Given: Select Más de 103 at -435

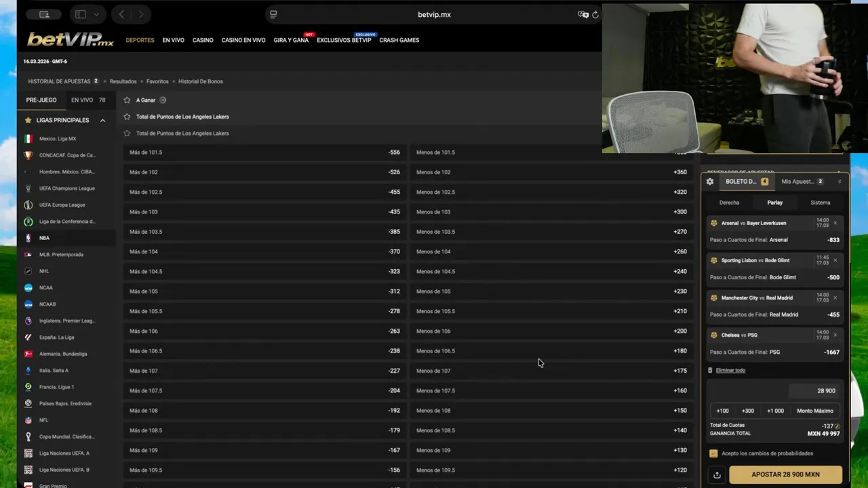Looking at the screenshot, I should pyautogui.click(x=264, y=212).
